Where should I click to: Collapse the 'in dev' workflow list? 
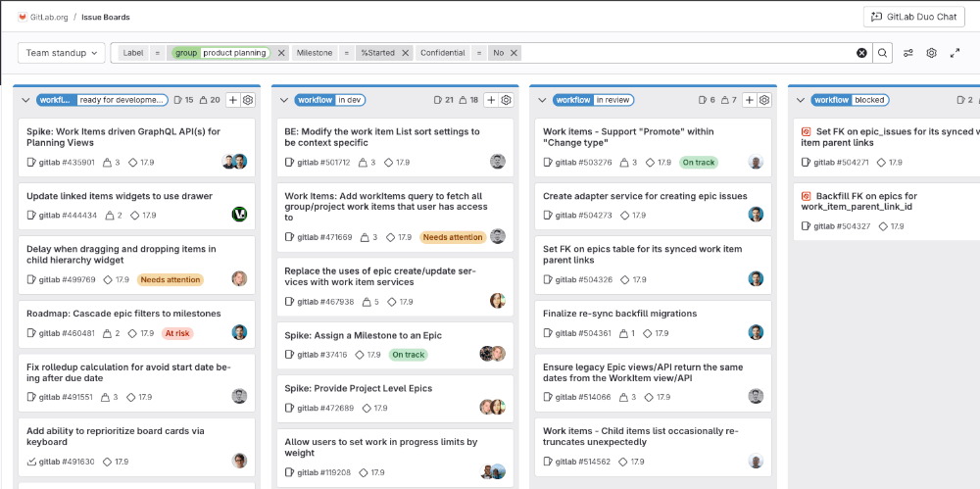284,100
